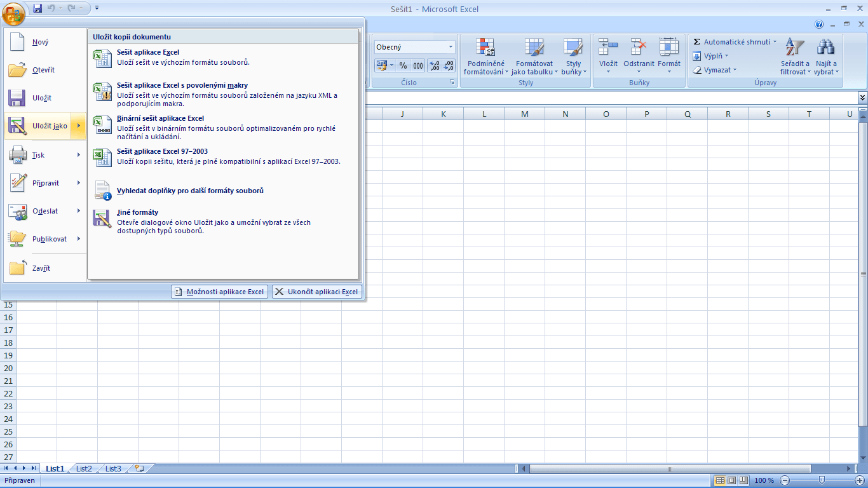Screen dimensions: 868x488
Task: Expand the Odeslat submenu arrow
Action: 79,210
